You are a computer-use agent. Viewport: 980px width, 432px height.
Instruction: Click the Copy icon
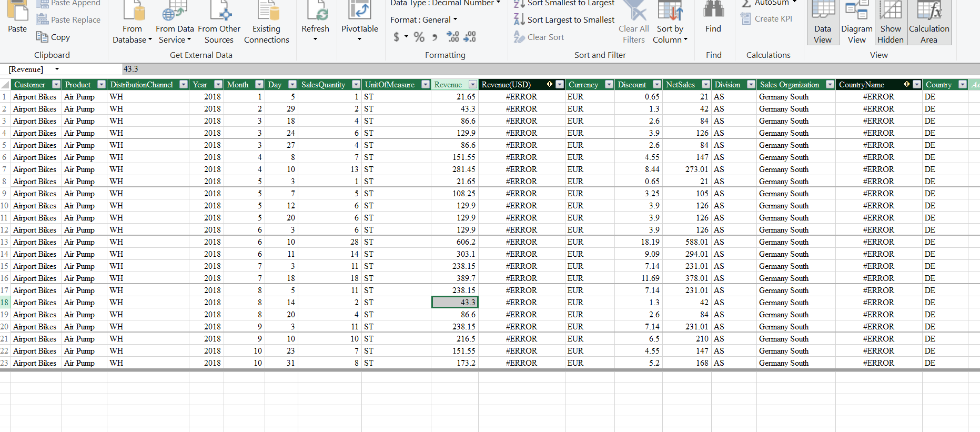[42, 37]
